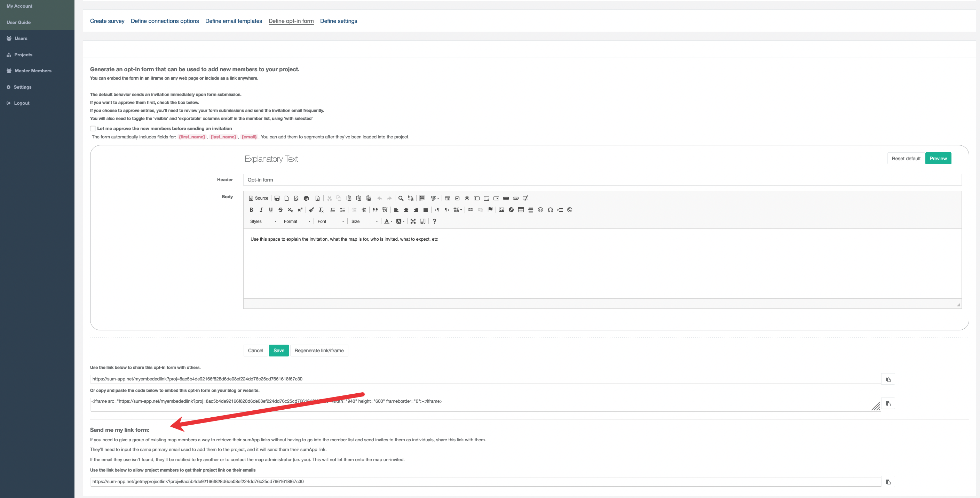Maximize the editor with the fullscreen icon
980x498 pixels.
point(413,221)
